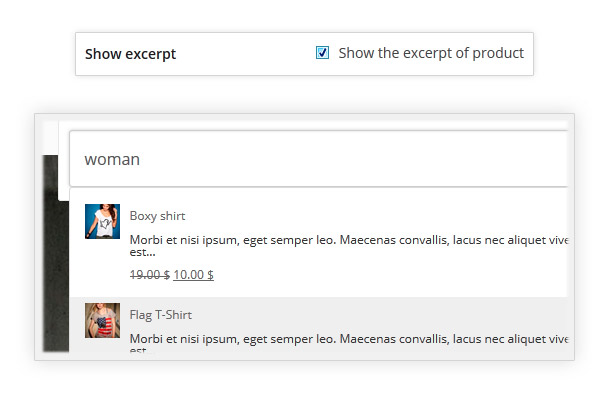Click the 'Flag T-Shirt' product title
The image size is (600, 405).
[x=160, y=315]
